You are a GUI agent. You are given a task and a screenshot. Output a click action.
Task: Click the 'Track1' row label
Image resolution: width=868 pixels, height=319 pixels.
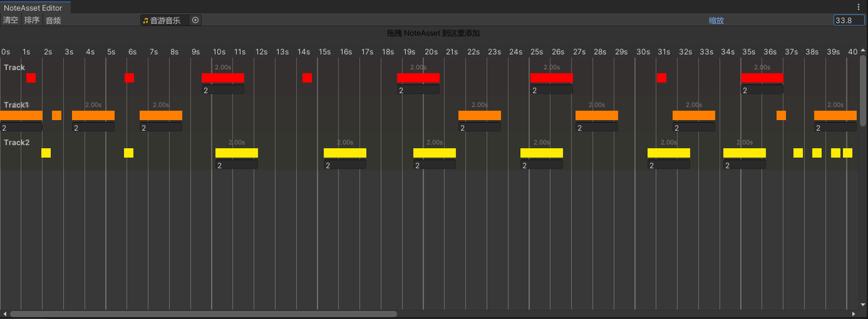click(16, 105)
